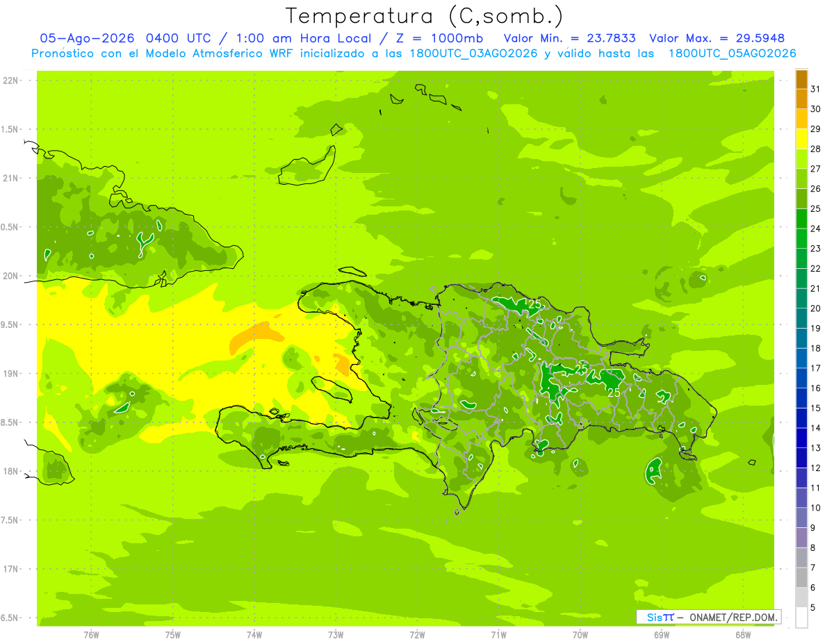Click the legend value "20"
The height and width of the screenshot is (644, 834).
tap(816, 308)
